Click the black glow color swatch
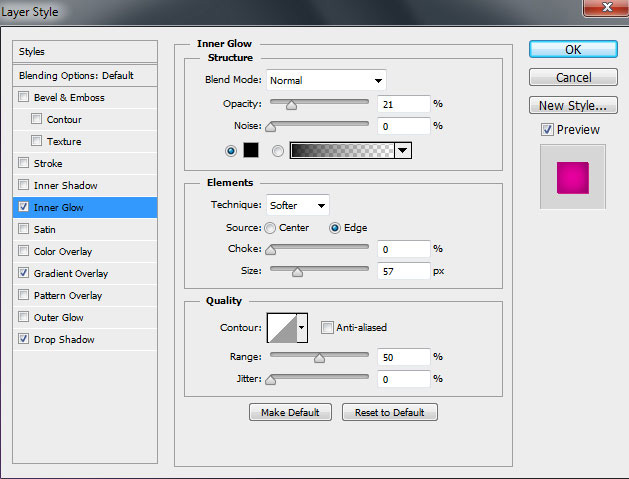This screenshot has height=479, width=629. 251,151
